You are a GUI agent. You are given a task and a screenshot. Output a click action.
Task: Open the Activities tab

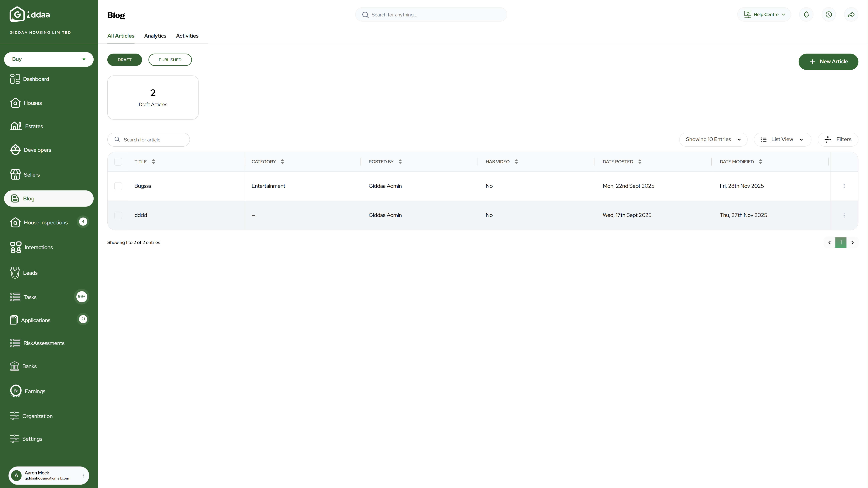(x=187, y=36)
